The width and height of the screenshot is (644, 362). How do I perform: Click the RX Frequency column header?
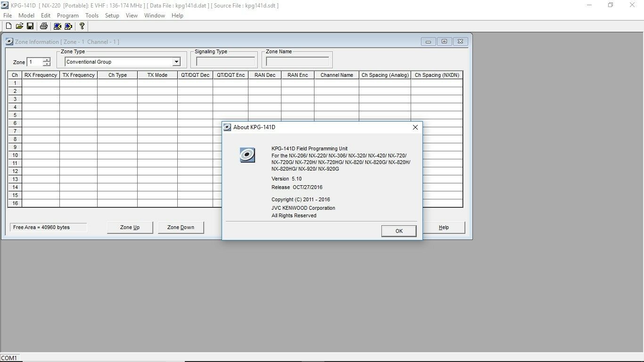tap(41, 75)
